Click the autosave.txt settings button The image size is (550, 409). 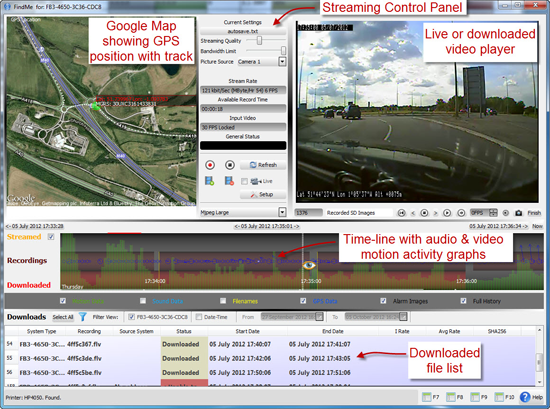243,31
